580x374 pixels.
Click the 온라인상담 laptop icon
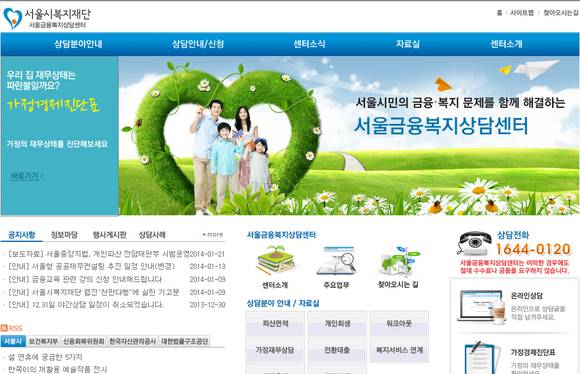(482, 306)
